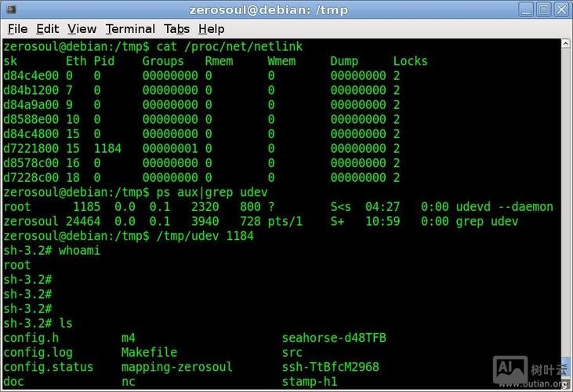Open the File menu
This screenshot has height=392, width=573.
(17, 29)
